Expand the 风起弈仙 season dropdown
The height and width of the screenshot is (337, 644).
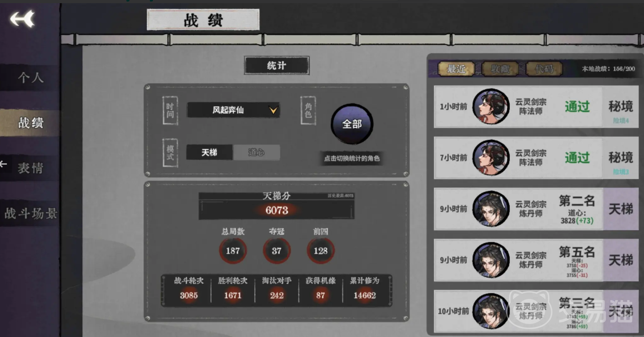coord(233,110)
